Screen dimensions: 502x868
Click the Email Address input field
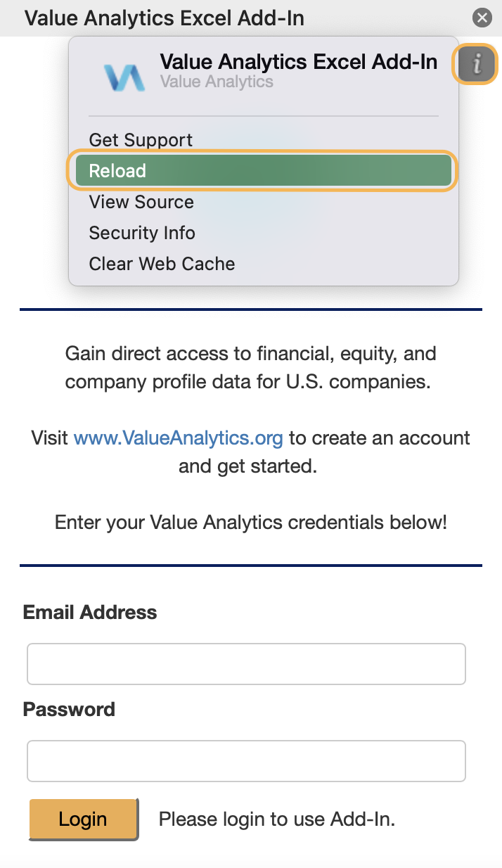(x=245, y=663)
